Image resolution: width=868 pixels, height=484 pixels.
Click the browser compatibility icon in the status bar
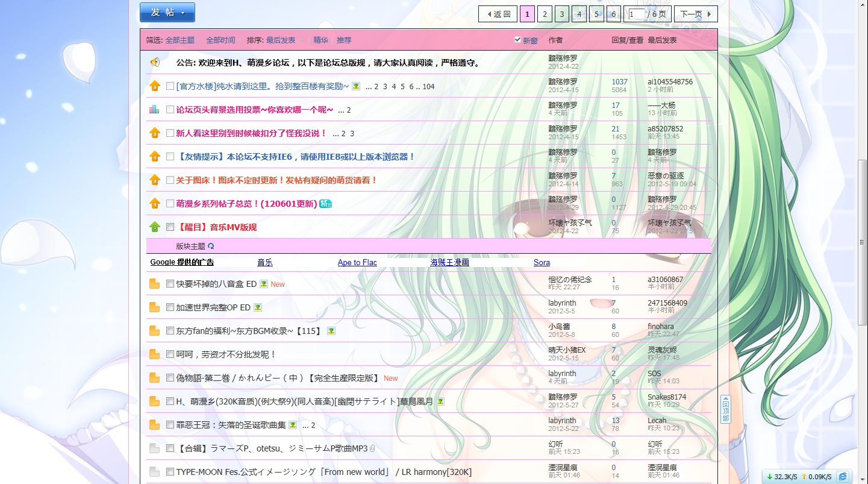tap(843, 477)
